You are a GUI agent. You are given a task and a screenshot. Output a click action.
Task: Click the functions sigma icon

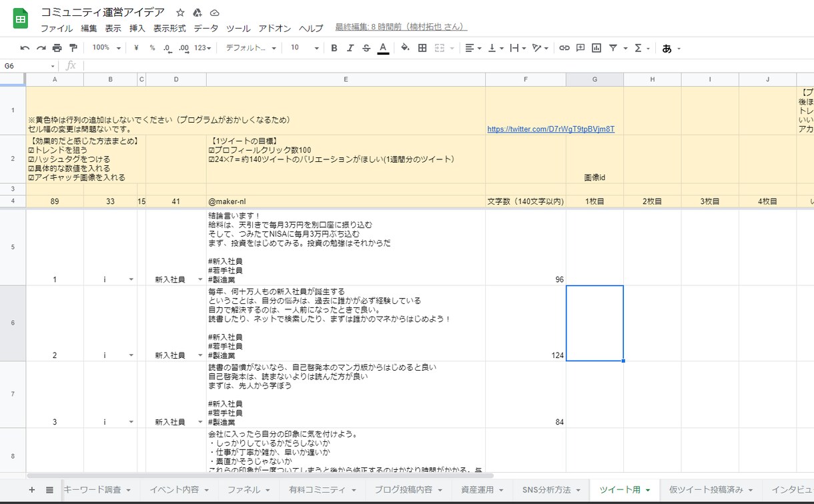(638, 48)
